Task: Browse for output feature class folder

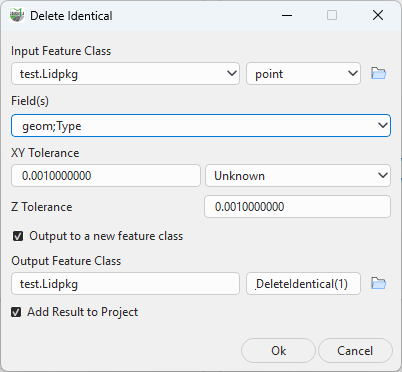Action: (379, 283)
